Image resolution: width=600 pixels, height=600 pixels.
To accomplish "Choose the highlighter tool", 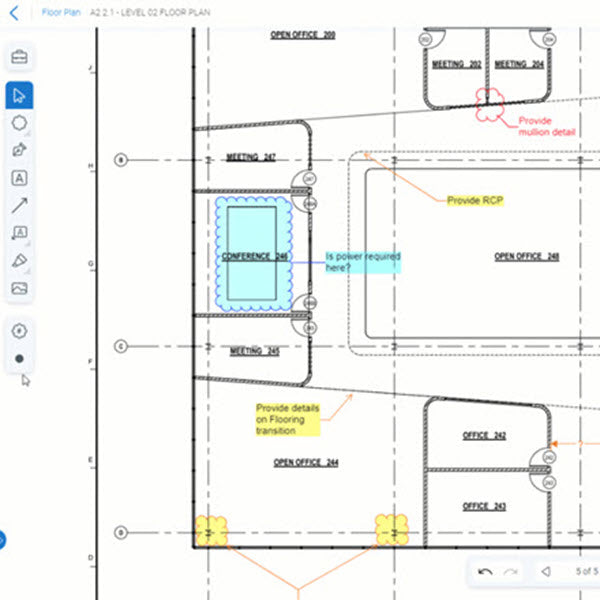I will click(x=19, y=260).
